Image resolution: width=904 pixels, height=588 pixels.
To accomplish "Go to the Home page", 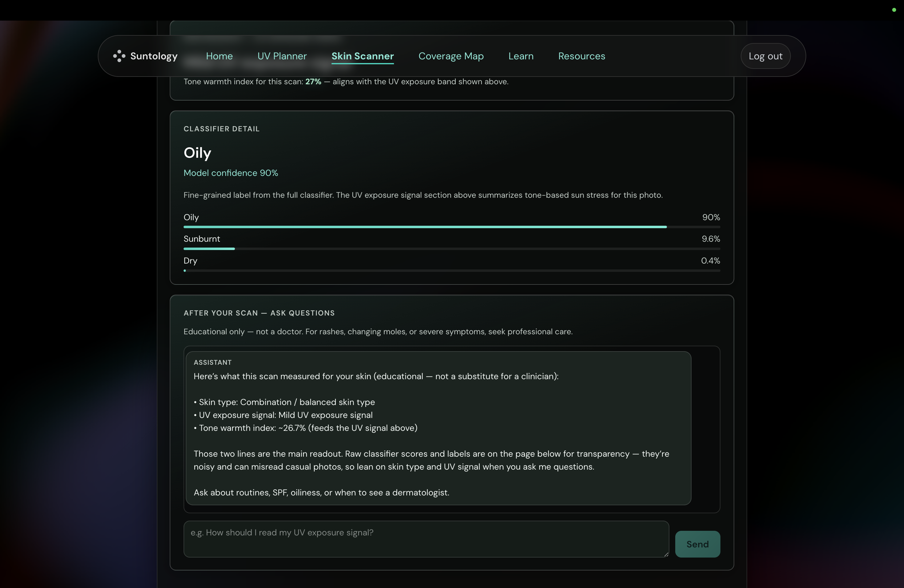I will (x=219, y=56).
